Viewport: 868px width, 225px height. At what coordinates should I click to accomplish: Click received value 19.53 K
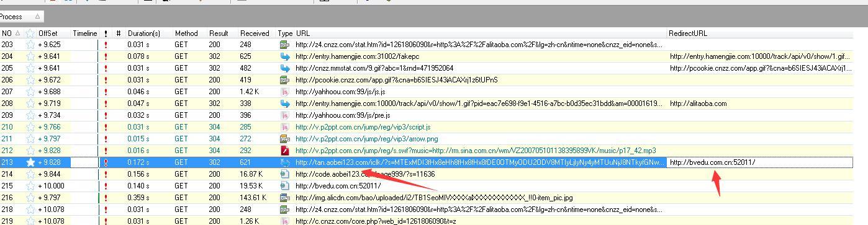coord(251,186)
